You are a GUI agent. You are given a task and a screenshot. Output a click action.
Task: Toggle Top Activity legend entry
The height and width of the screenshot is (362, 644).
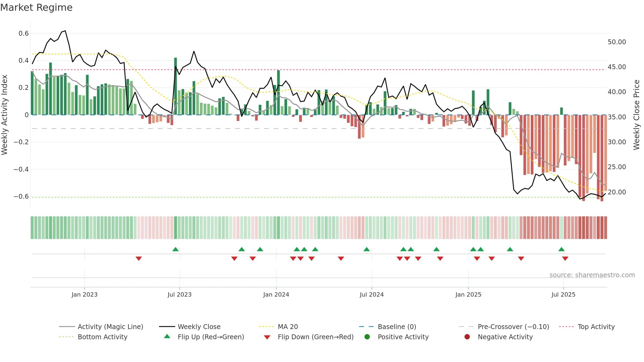[587, 327]
